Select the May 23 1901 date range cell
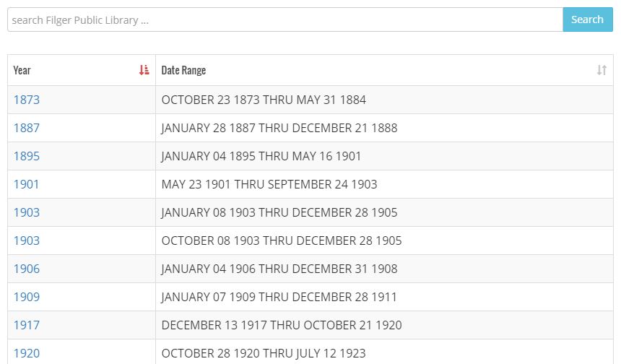621x364 pixels. pyautogui.click(x=384, y=184)
